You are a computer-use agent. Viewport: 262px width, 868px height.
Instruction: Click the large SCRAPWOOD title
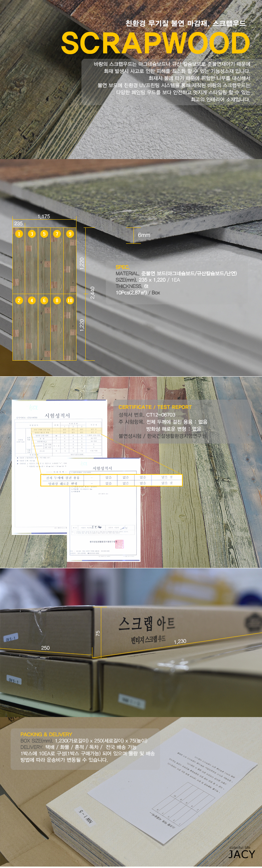pos(155,43)
